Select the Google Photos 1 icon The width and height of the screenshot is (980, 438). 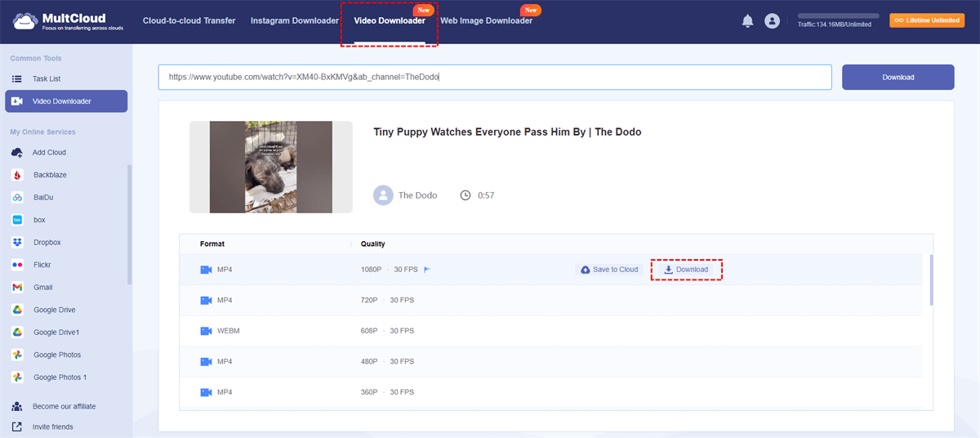tap(17, 378)
